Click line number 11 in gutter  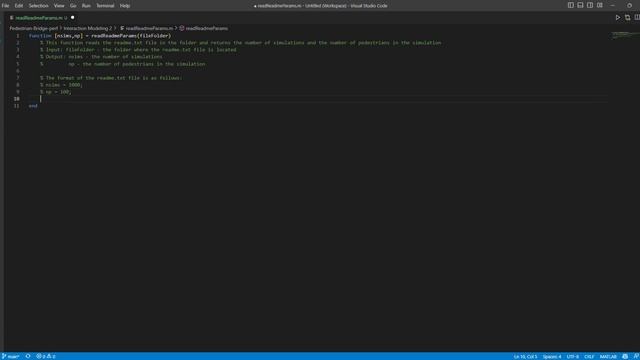point(16,106)
